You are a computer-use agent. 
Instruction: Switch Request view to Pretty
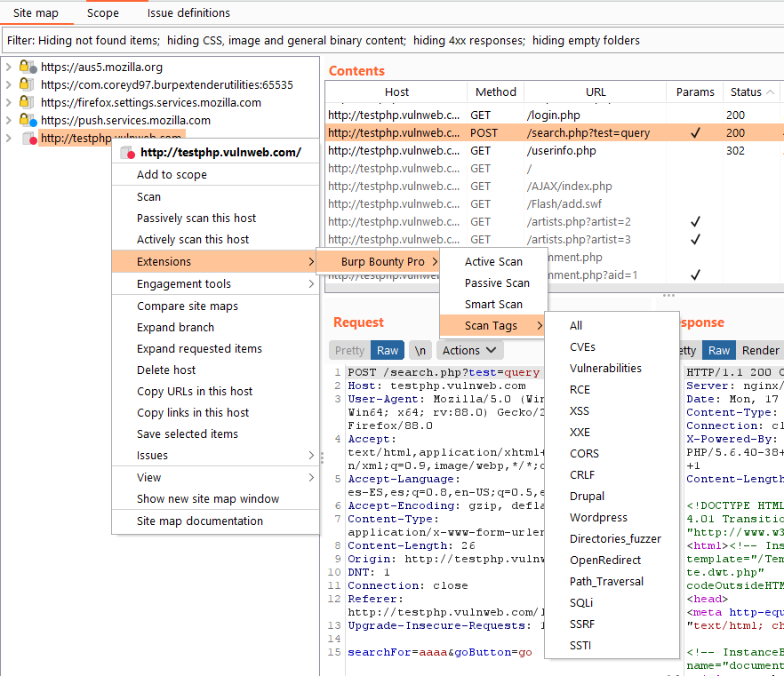point(349,350)
